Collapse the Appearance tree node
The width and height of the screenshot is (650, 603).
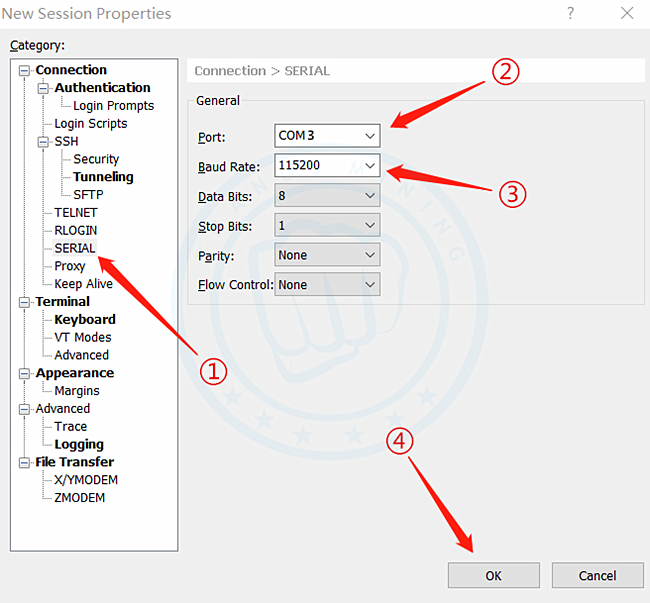coord(25,373)
